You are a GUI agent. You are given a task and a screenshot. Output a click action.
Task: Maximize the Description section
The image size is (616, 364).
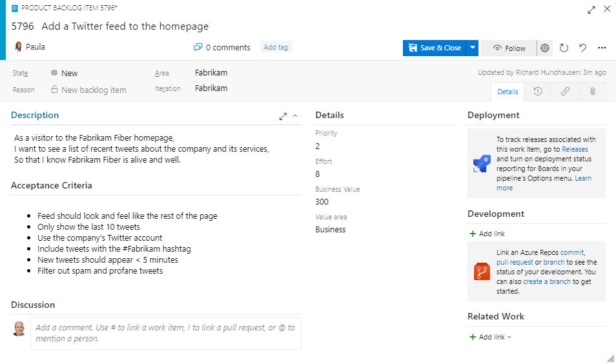(x=283, y=117)
